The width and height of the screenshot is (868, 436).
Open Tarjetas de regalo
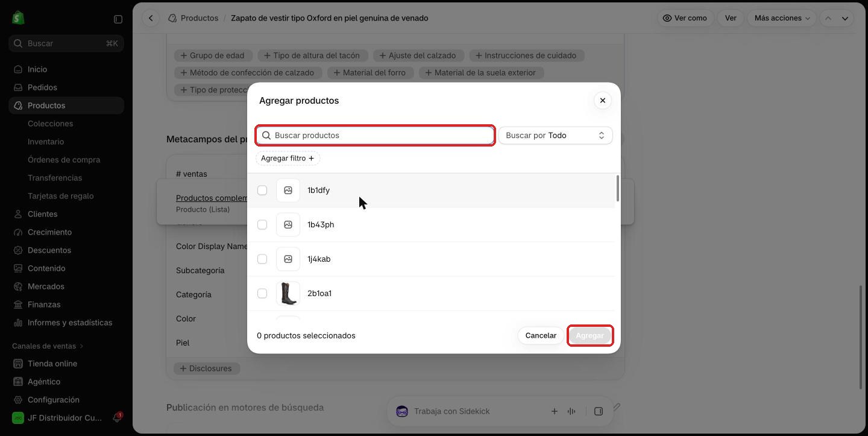(60, 196)
